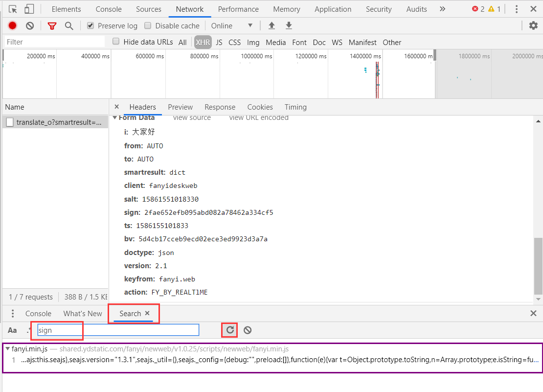The height and width of the screenshot is (392, 543).
Task: Show the Response tab of the request
Action: click(x=220, y=107)
